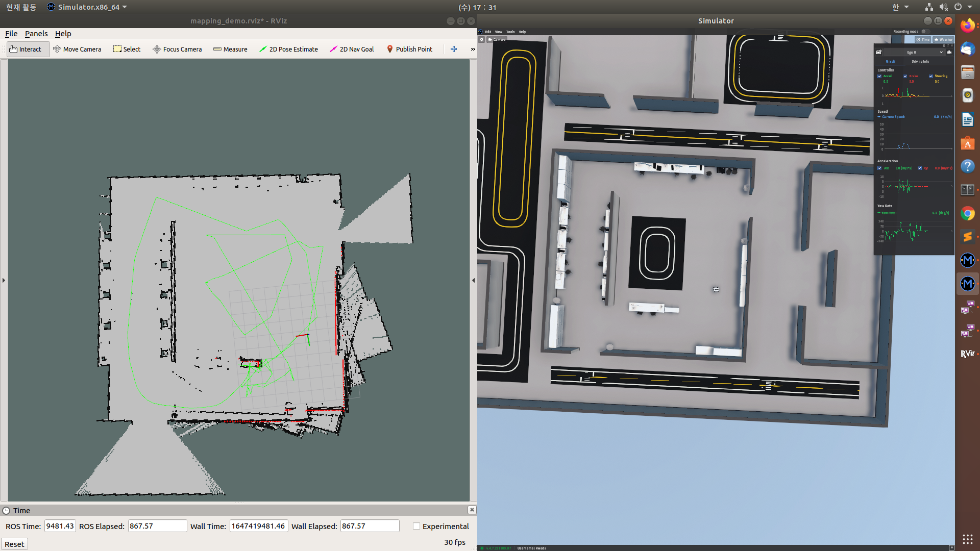The height and width of the screenshot is (551, 980).
Task: Open Files manager from dock
Action: (x=967, y=72)
